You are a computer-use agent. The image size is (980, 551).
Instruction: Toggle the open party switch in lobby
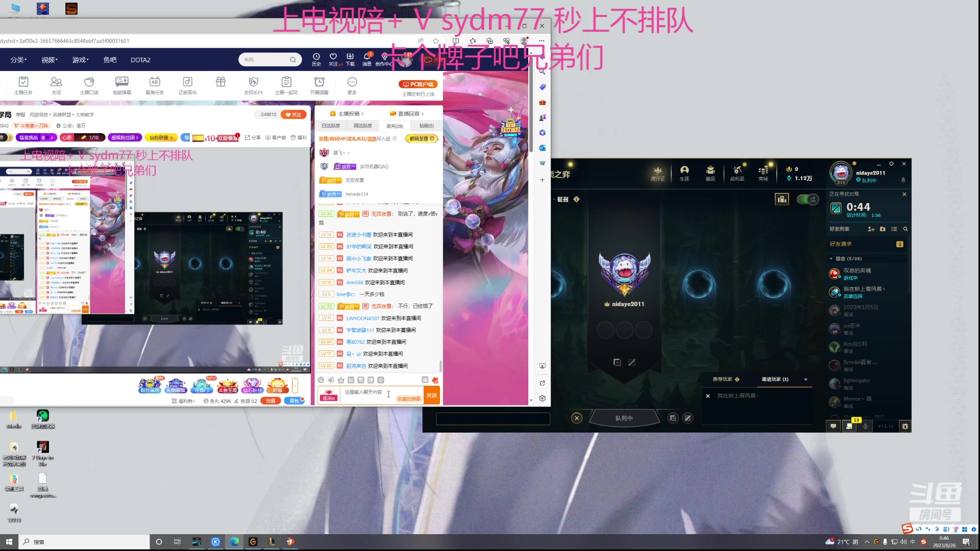pyautogui.click(x=807, y=199)
